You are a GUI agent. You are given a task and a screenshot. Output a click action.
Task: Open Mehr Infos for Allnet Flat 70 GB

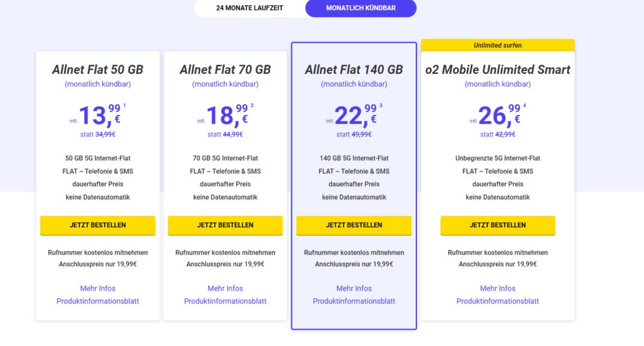coord(225,288)
